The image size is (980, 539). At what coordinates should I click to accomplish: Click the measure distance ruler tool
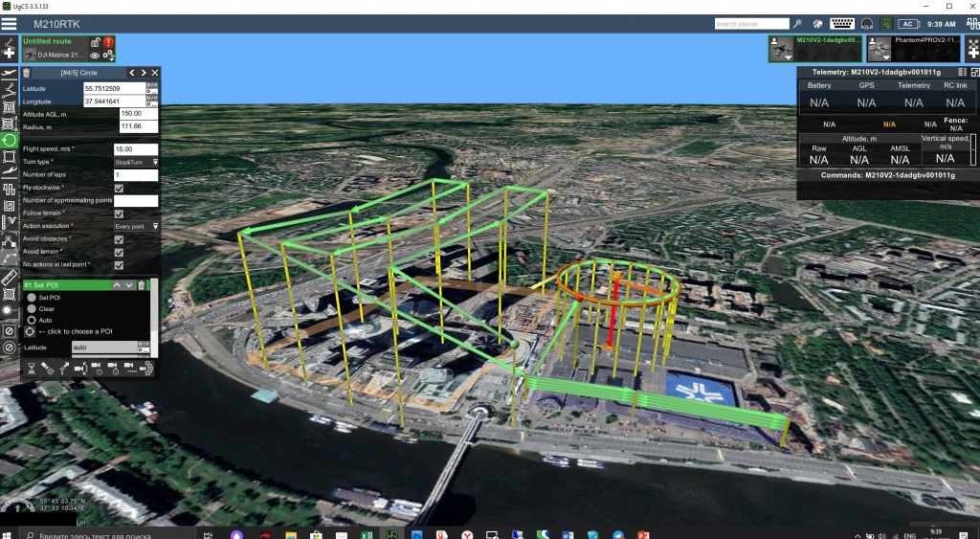(x=10, y=278)
